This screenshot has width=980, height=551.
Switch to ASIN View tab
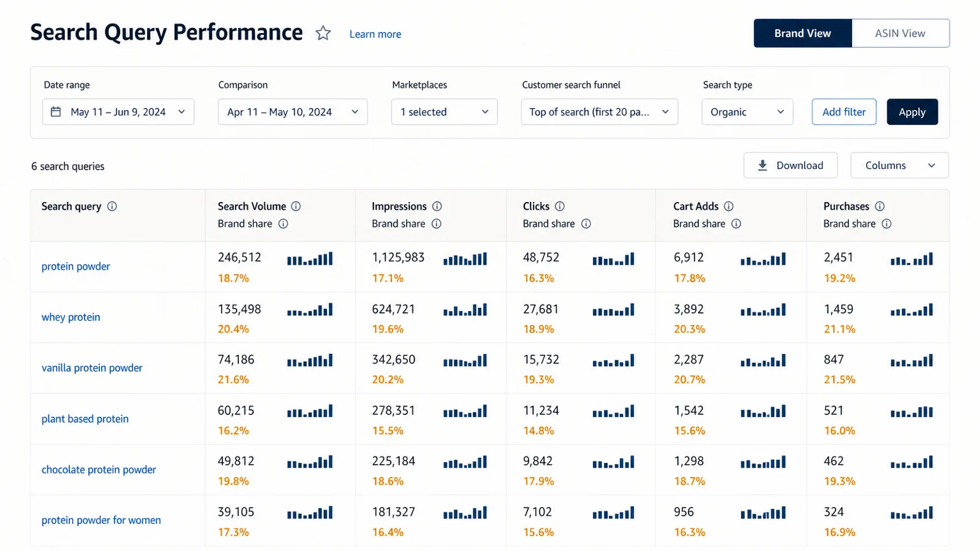[x=900, y=33]
